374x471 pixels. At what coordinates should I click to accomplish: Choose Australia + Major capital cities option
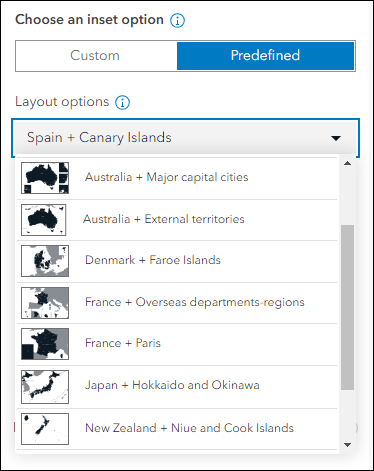pos(177,178)
